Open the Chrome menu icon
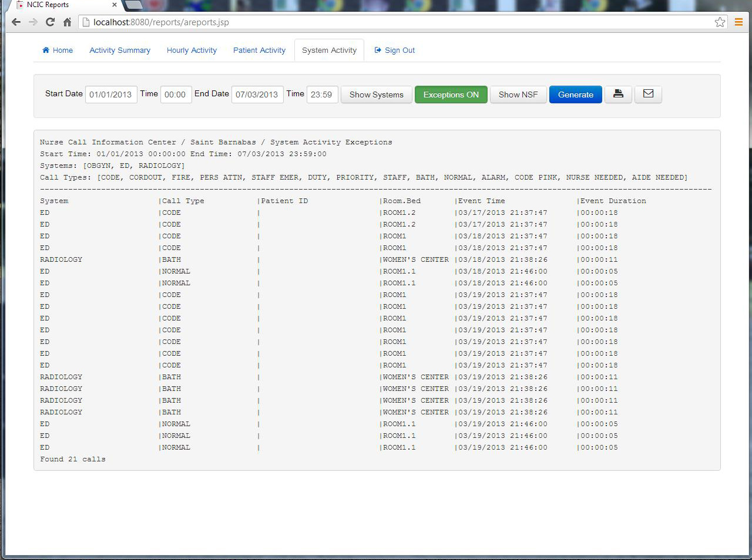This screenshot has width=752, height=560. coord(738,22)
